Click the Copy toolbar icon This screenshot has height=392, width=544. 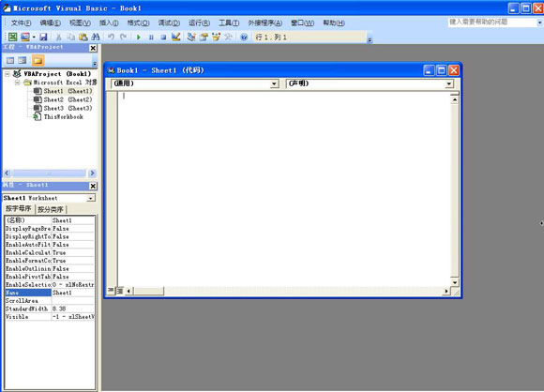tap(70, 37)
